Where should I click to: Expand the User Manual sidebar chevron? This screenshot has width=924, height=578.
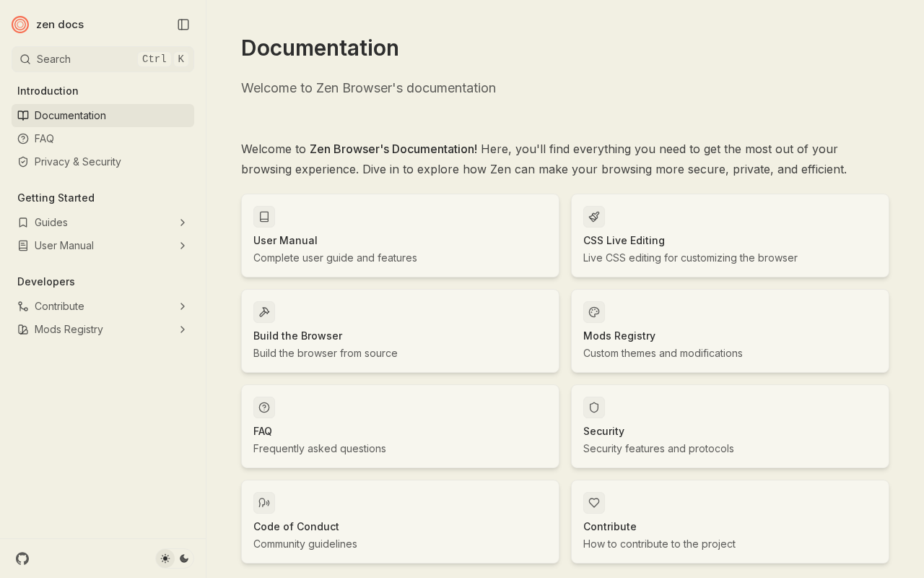tap(183, 246)
